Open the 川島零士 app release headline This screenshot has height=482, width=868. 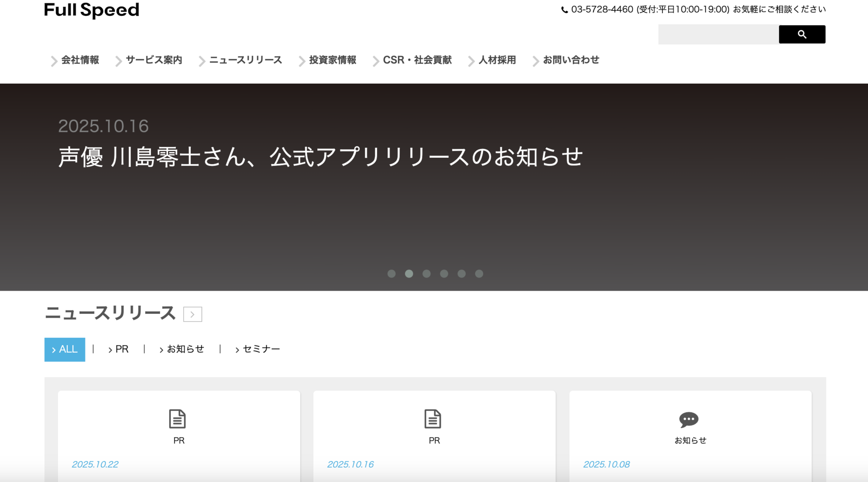click(321, 157)
